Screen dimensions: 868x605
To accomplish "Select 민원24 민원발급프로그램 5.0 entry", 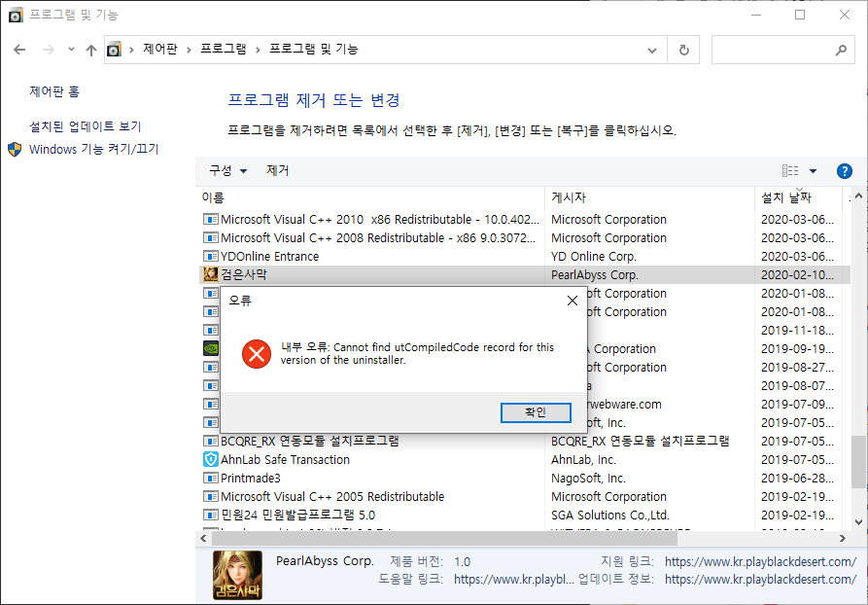I will (524, 516).
